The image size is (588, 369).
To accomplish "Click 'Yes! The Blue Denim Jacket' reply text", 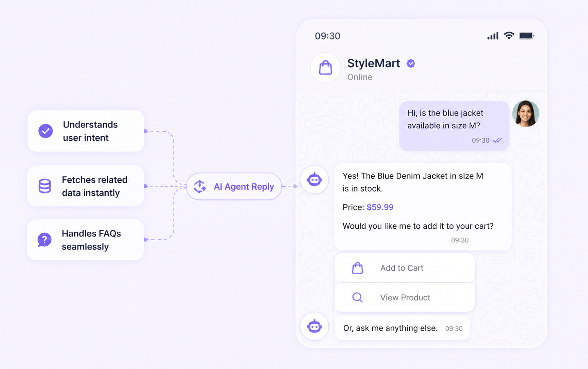I will click(x=413, y=182).
